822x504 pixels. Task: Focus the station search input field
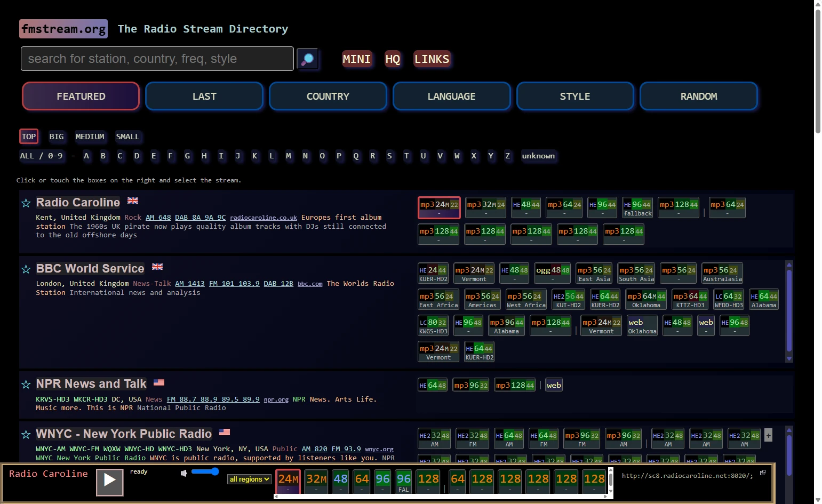tap(157, 59)
